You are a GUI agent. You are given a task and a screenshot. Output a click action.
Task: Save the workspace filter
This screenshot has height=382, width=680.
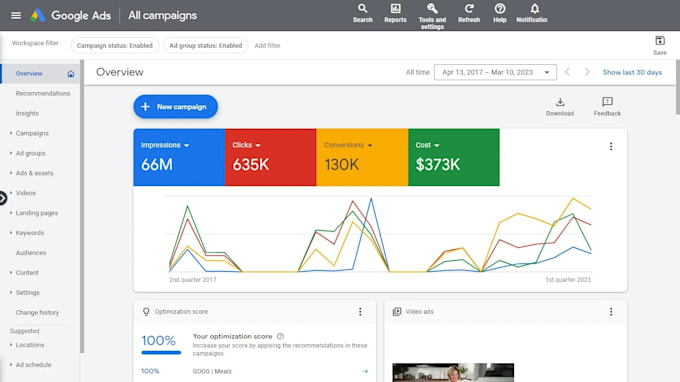tap(660, 45)
